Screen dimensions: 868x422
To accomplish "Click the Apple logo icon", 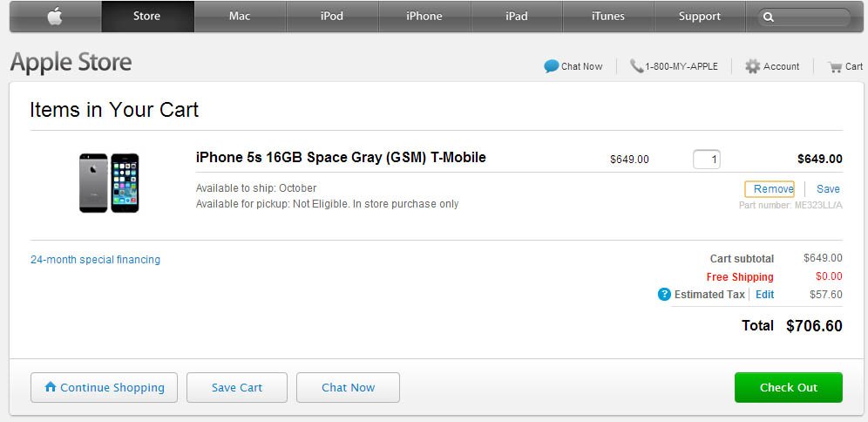I will 55,16.
